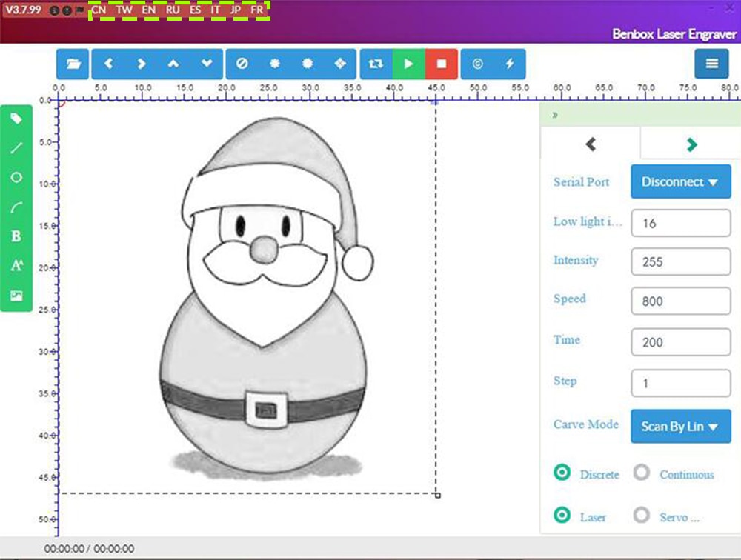741x560 pixels.
Task: Open the Carve Mode Scan By Line dropdown
Action: (680, 426)
